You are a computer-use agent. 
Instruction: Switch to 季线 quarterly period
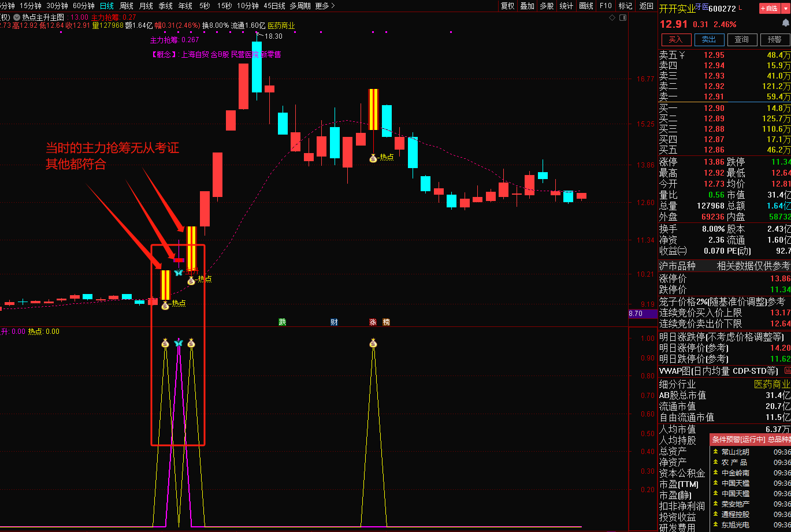coord(166,6)
